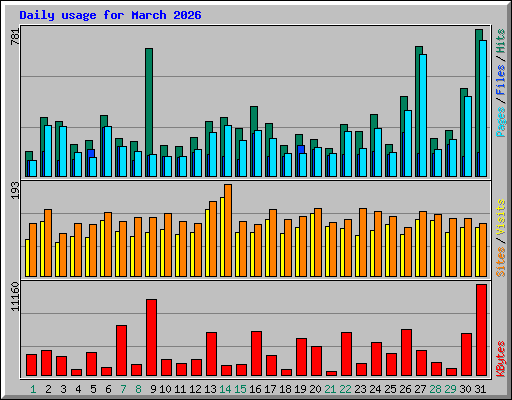Click the yellow Sites bar for day 14
The image size is (512, 400).
[222, 237]
